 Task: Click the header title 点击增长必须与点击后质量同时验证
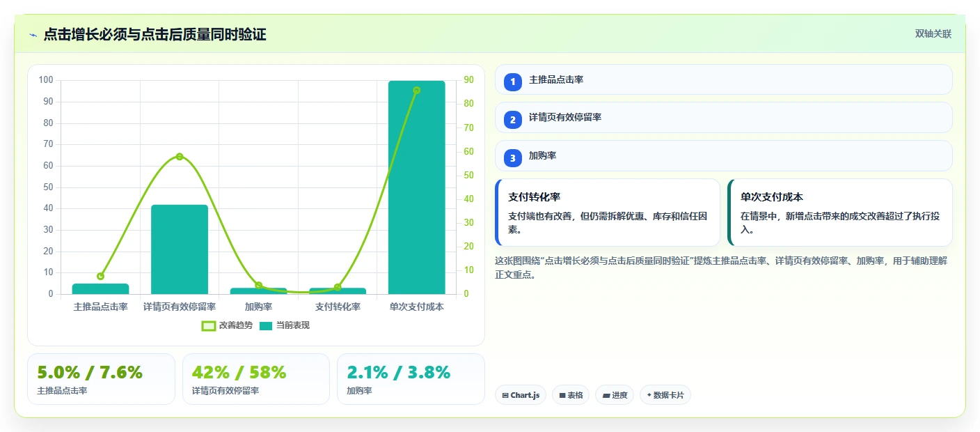coord(155,34)
